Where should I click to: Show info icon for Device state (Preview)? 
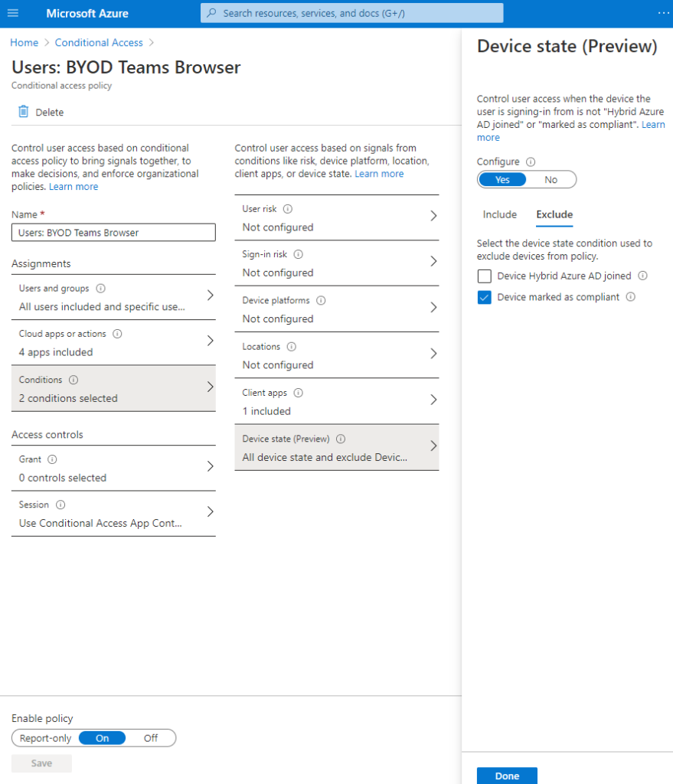coord(341,439)
